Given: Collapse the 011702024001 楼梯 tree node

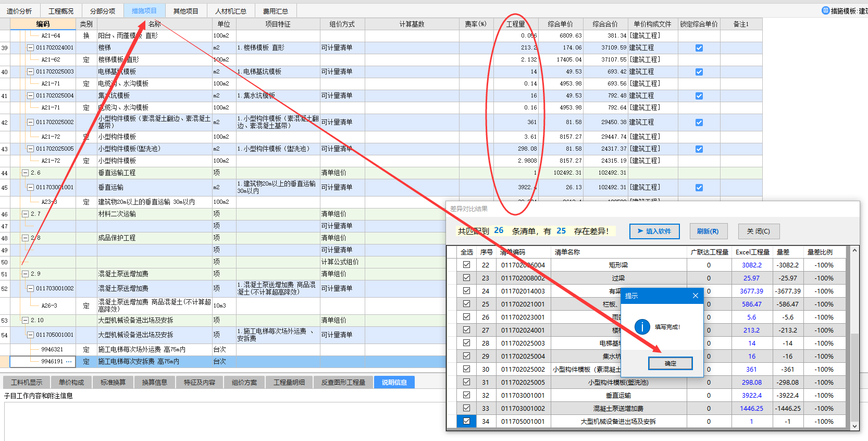Looking at the screenshot, I should click(30, 48).
